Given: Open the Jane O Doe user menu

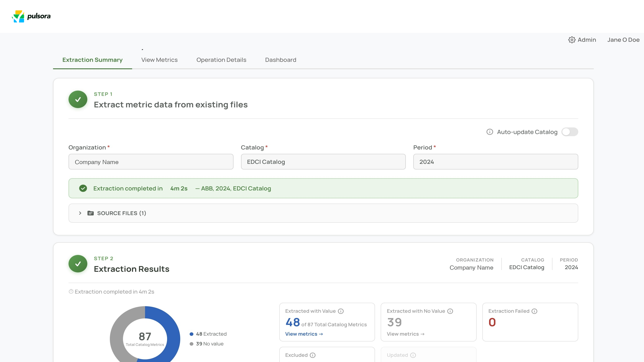Looking at the screenshot, I should point(623,40).
